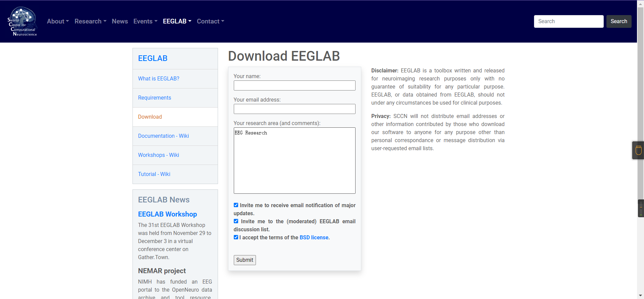
Task: Click the NEMAR project news heading
Action: 162,271
